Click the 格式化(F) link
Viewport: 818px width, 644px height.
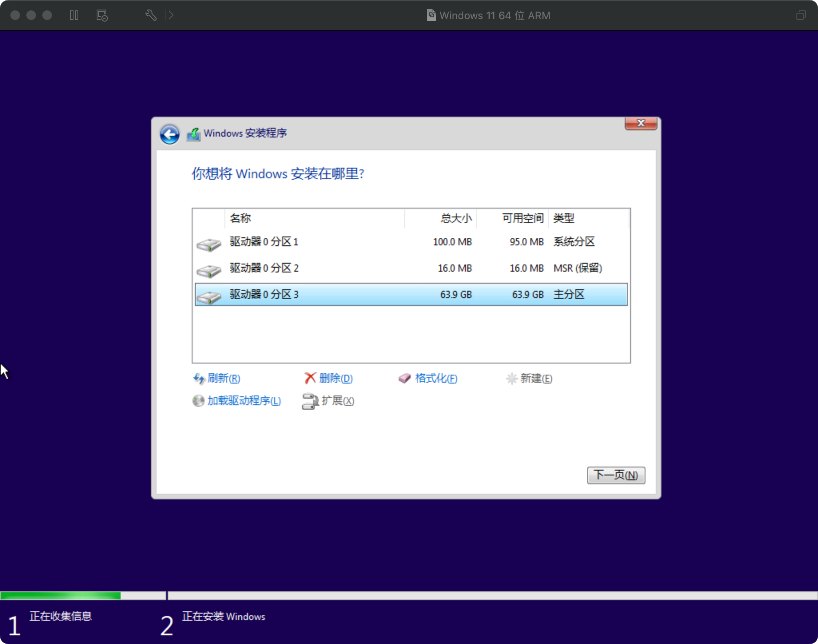[436, 378]
